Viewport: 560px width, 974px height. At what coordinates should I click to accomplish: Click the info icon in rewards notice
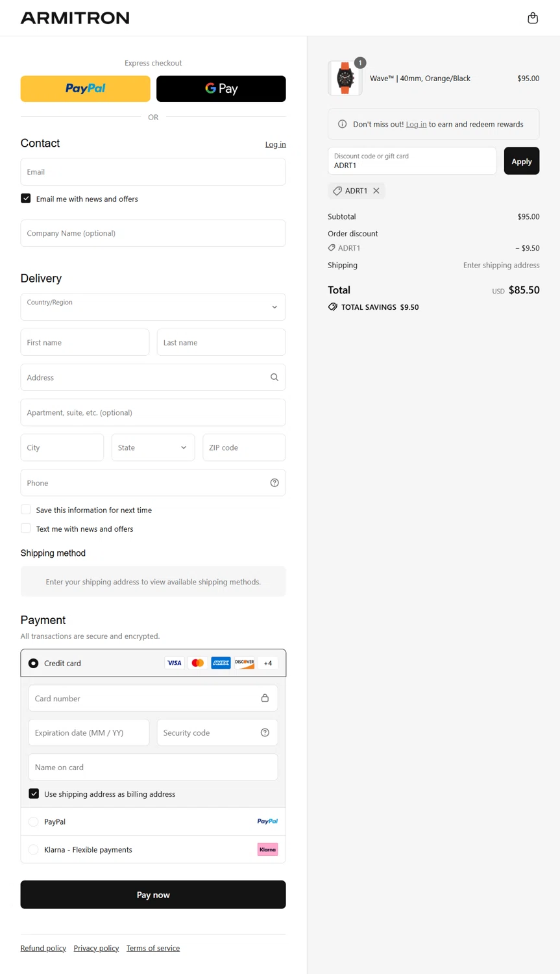point(343,124)
